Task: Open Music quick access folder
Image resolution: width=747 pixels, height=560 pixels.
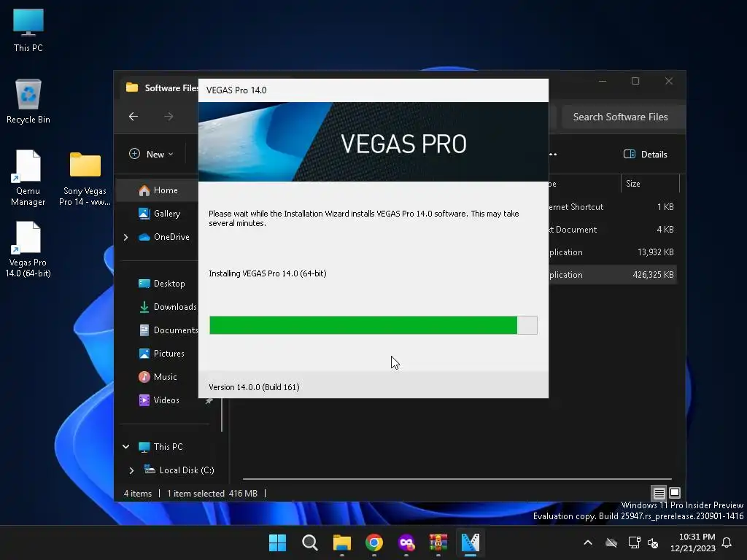Action: [158, 377]
